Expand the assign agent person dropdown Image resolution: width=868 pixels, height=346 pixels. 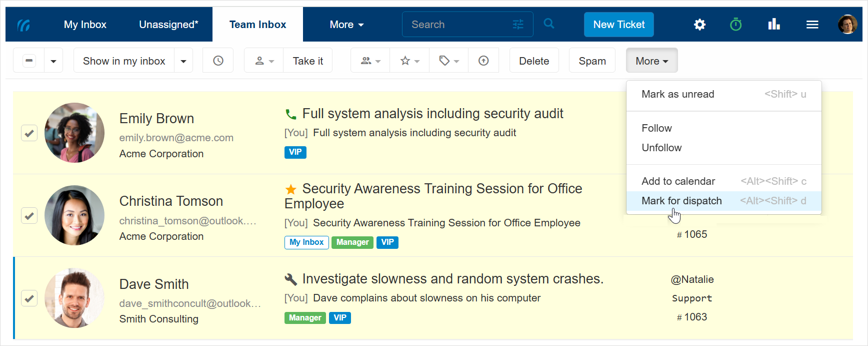pyautogui.click(x=264, y=61)
